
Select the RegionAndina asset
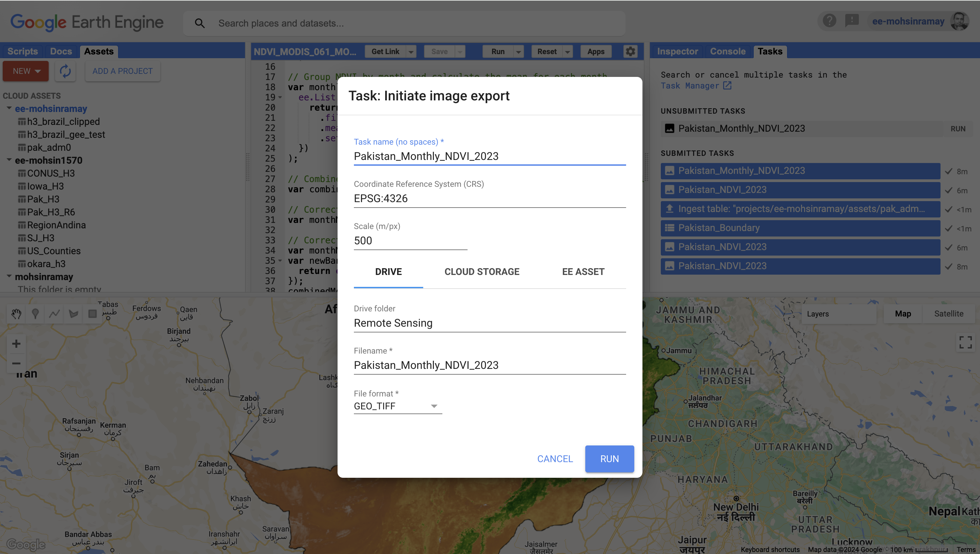[x=56, y=225]
